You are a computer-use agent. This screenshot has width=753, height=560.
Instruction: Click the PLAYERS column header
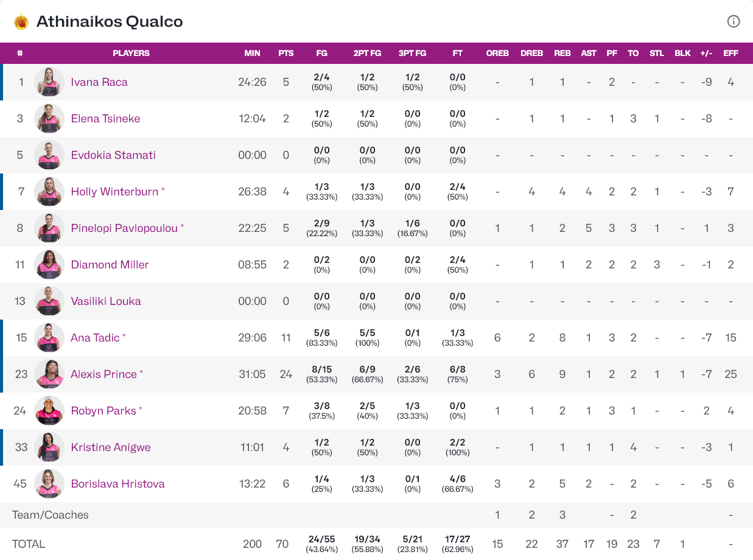131,53
